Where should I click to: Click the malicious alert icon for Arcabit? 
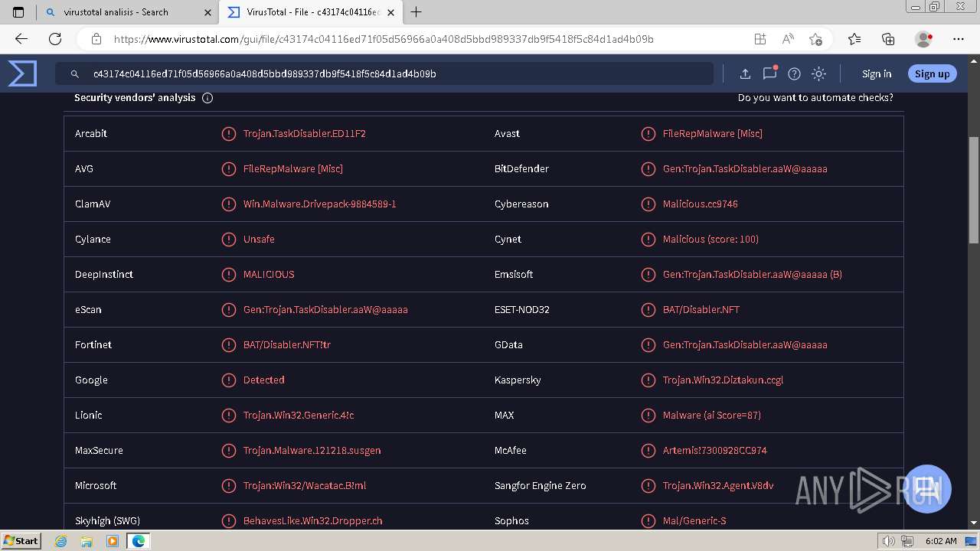click(x=228, y=134)
